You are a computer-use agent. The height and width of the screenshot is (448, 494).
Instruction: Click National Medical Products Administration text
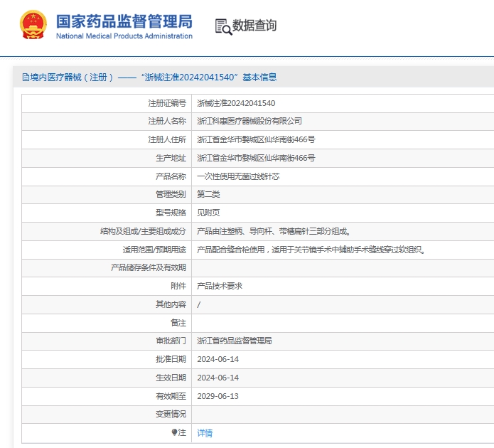124,36
